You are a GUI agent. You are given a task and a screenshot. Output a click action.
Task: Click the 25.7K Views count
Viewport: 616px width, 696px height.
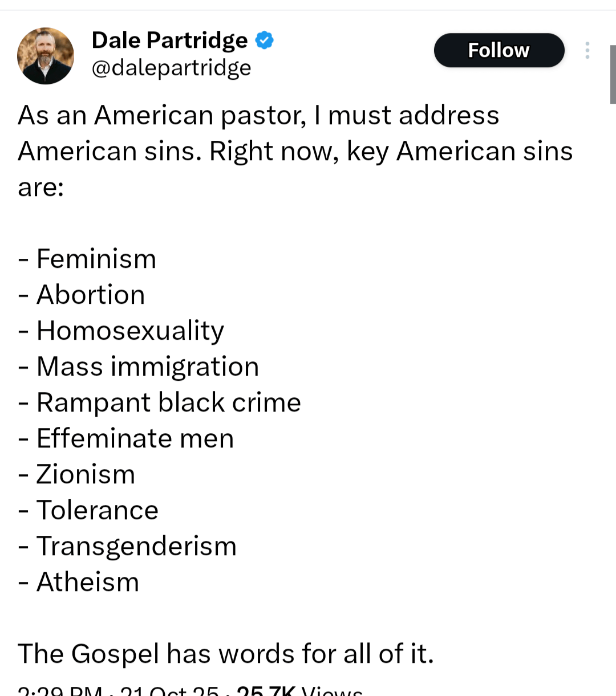tap(299, 691)
